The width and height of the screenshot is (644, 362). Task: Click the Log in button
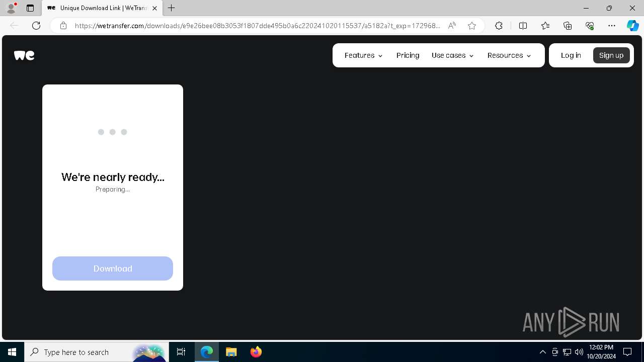pos(571,55)
